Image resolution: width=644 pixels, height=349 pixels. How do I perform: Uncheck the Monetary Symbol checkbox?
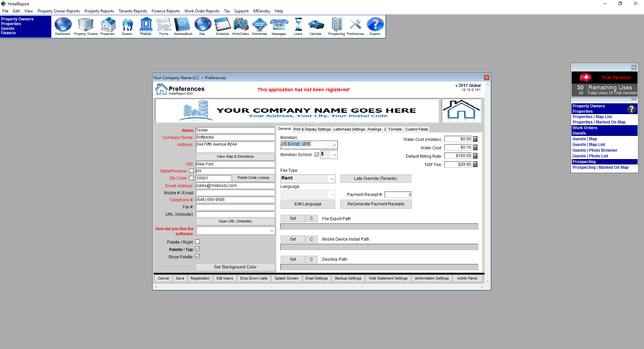tap(317, 155)
